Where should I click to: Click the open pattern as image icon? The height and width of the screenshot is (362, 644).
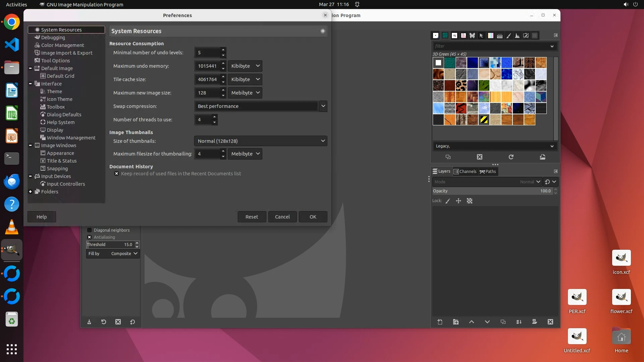click(542, 157)
